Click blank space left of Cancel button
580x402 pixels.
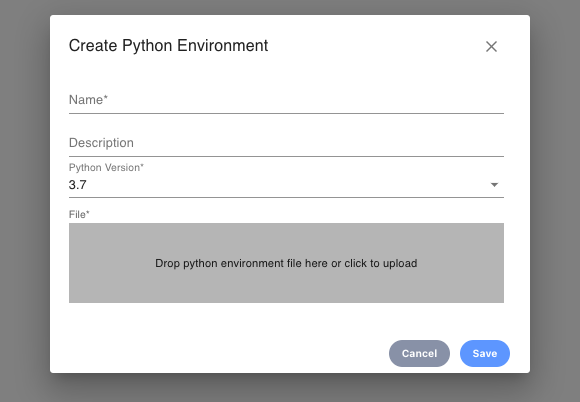[222, 354]
